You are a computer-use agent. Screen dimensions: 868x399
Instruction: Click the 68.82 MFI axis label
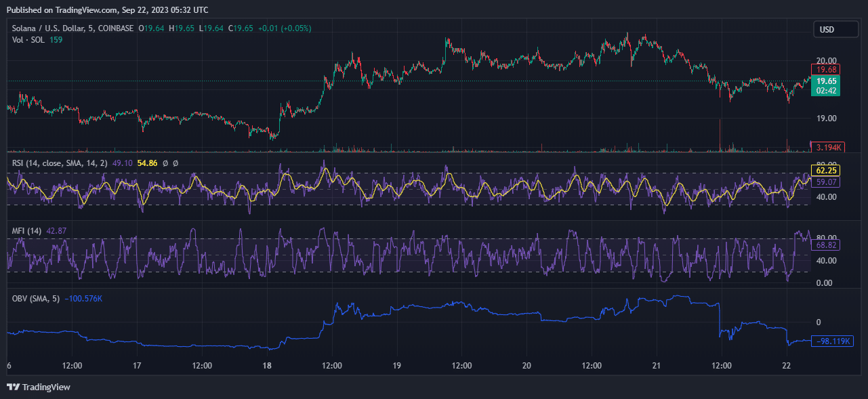(x=826, y=245)
